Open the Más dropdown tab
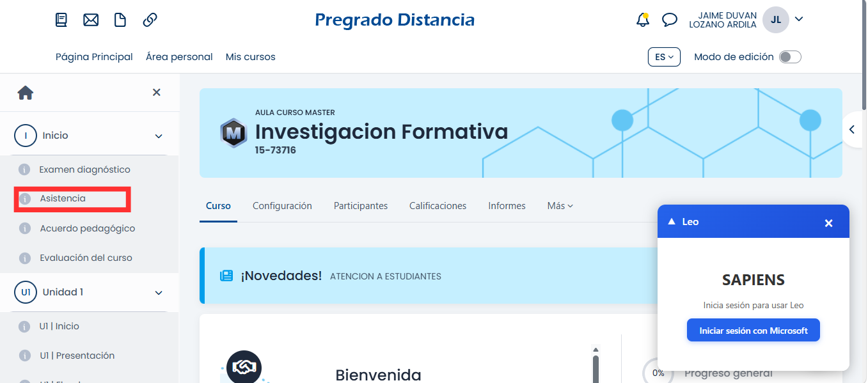Viewport: 868px width, 383px height. click(560, 206)
